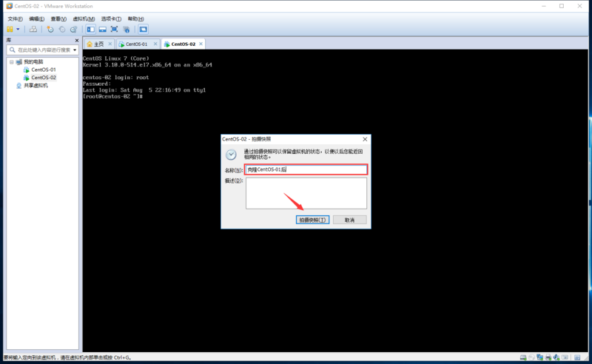Click the 'centos-02 login: root' line
592x364 pixels.
click(x=115, y=78)
